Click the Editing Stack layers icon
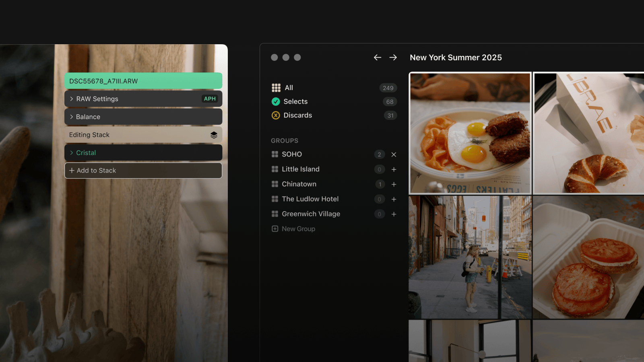 click(214, 135)
